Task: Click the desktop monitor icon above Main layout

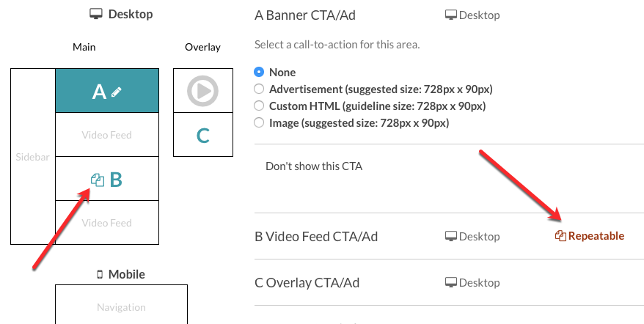Action: tap(95, 14)
